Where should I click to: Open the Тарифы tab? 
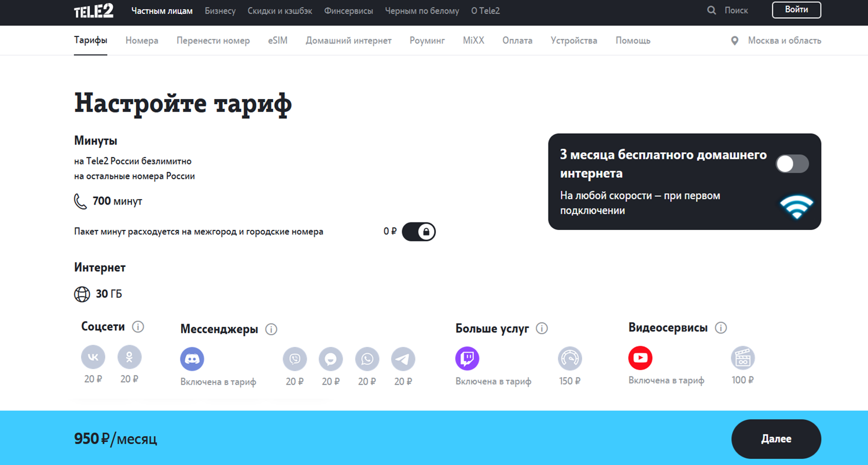tap(91, 41)
